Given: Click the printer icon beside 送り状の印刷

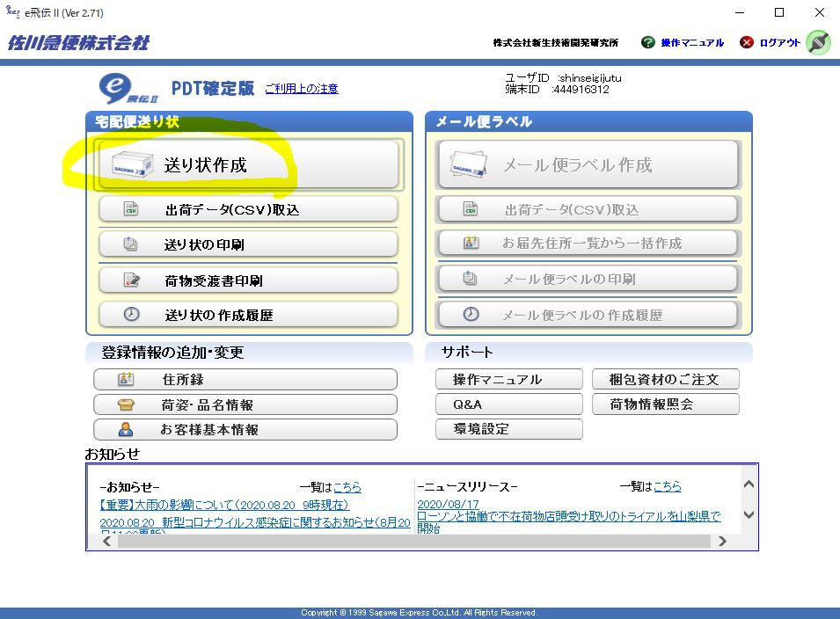Looking at the screenshot, I should pyautogui.click(x=131, y=244).
